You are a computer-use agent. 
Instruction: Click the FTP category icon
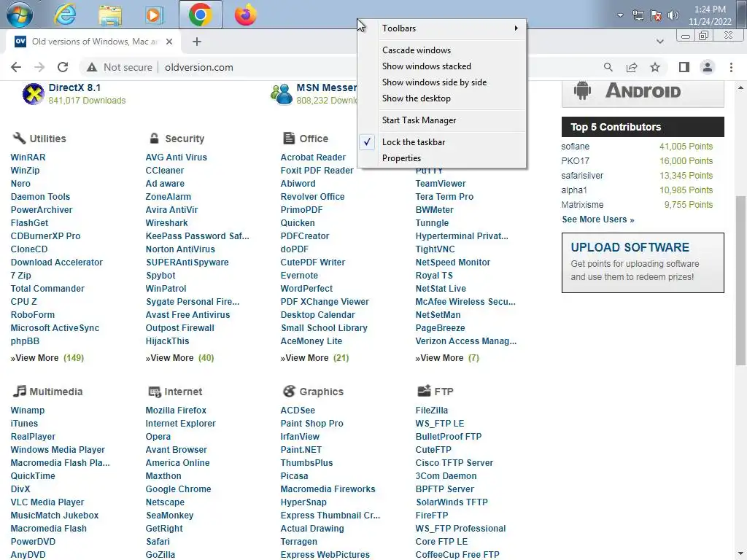click(x=424, y=391)
